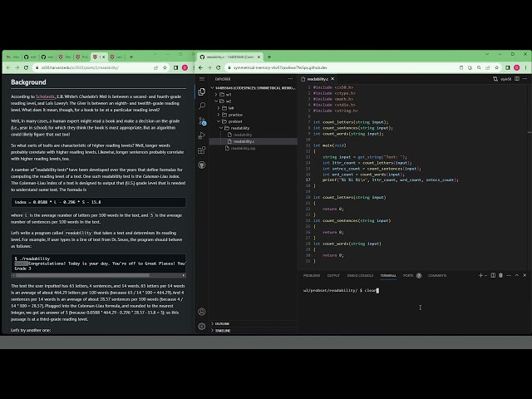Maximize the terminal panel with the chevron up
The width and height of the screenshot is (532, 399).
point(517,275)
